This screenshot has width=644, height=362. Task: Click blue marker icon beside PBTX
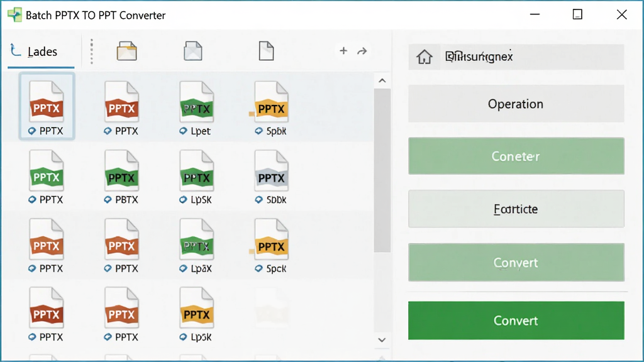(x=108, y=200)
